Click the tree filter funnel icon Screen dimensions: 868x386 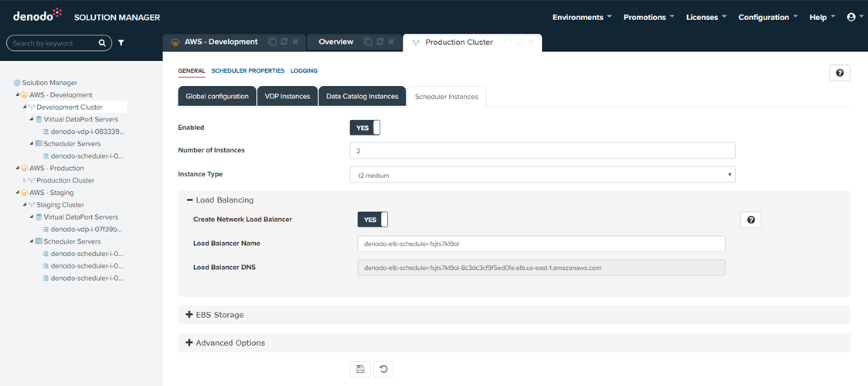121,43
